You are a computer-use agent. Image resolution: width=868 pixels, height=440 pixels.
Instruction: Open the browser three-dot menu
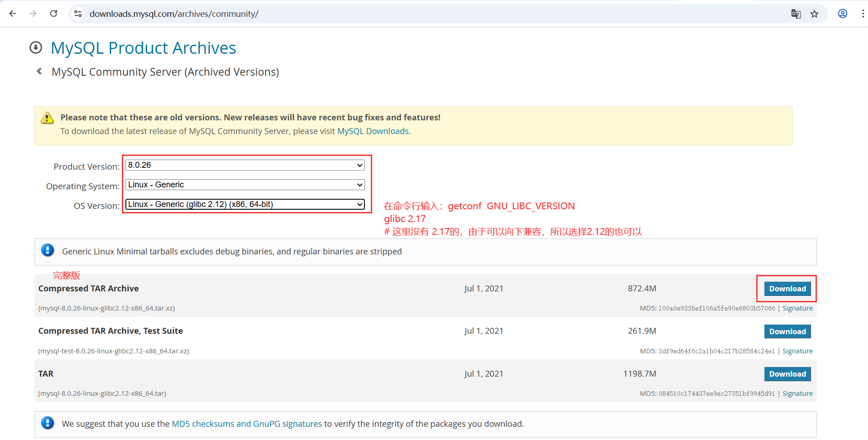(x=863, y=14)
